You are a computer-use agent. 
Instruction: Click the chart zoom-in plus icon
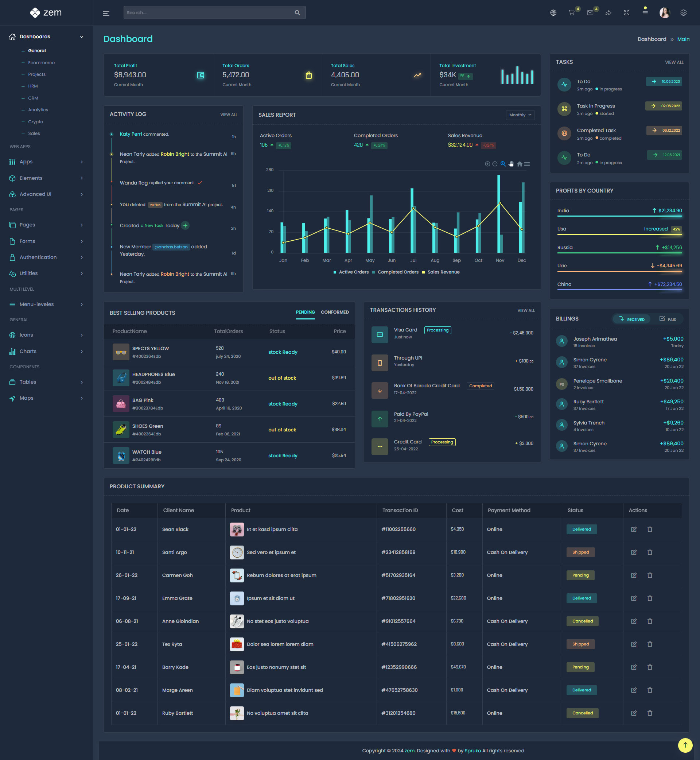tap(487, 164)
